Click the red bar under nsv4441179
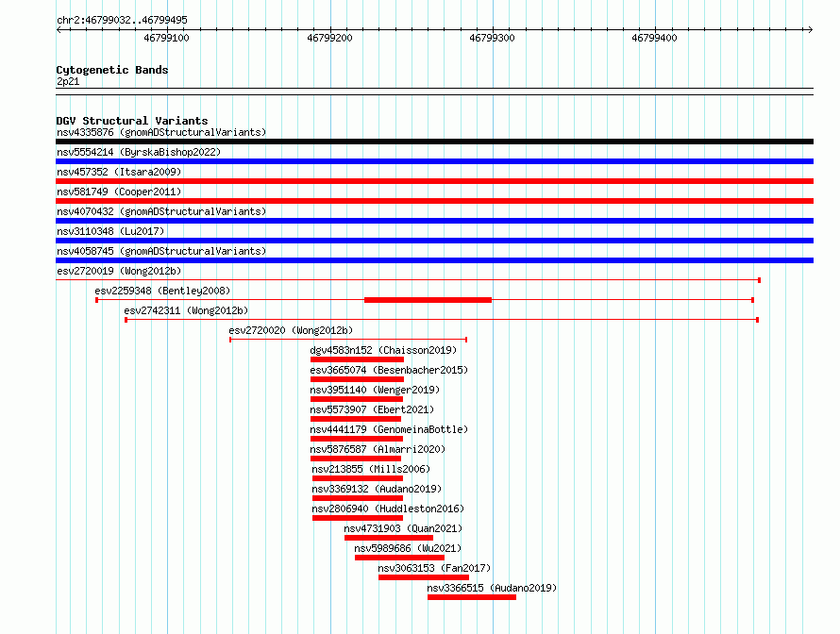This screenshot has height=634, width=840. click(356, 439)
